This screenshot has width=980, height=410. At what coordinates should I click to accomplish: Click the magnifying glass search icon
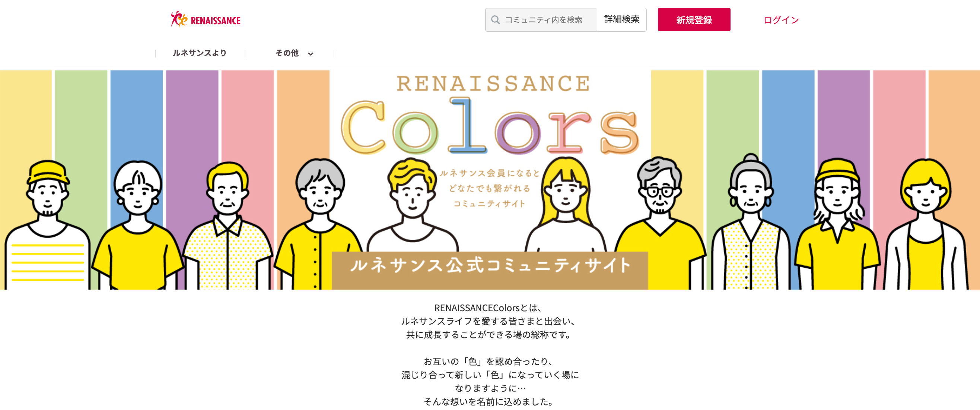(495, 20)
